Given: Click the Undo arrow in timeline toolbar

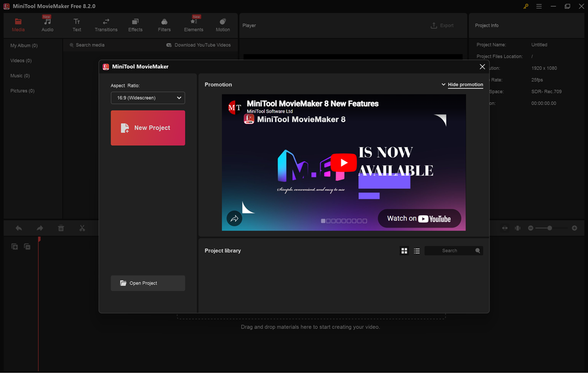Looking at the screenshot, I should tap(19, 228).
